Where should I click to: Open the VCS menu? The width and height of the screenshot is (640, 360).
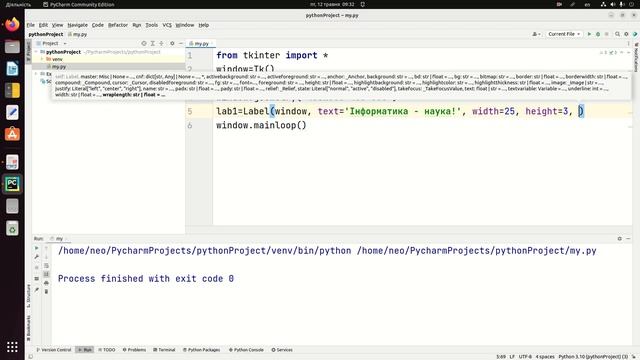click(167, 25)
